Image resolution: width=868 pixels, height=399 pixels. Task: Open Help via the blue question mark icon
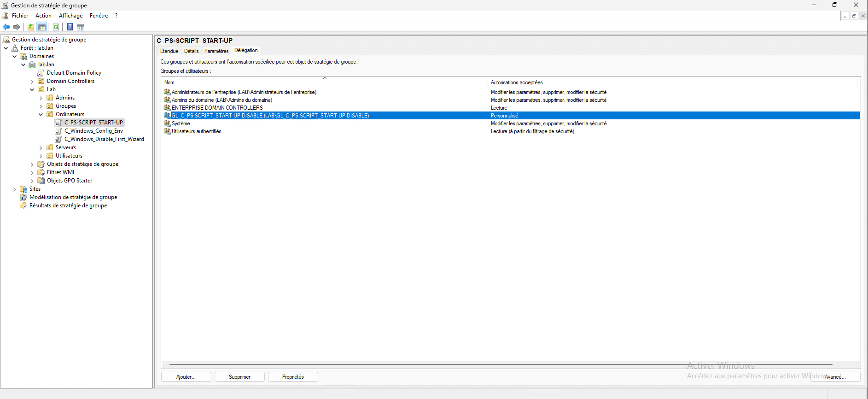click(x=70, y=27)
